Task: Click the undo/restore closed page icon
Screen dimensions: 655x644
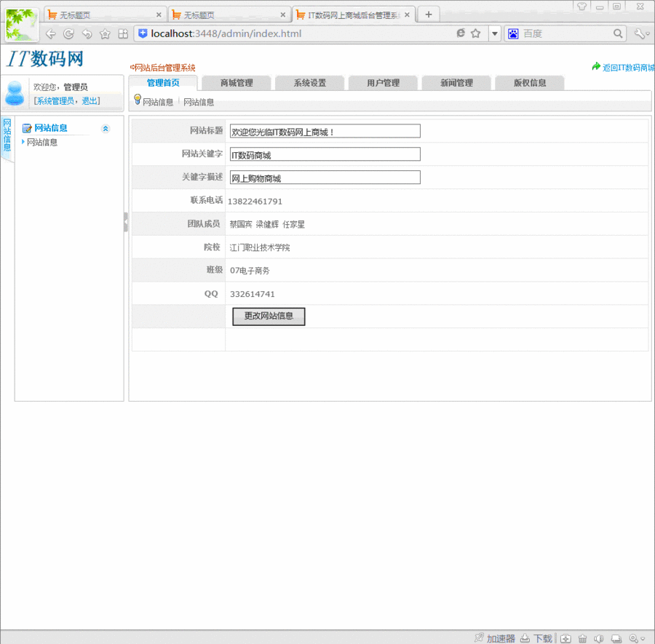Action: (87, 33)
